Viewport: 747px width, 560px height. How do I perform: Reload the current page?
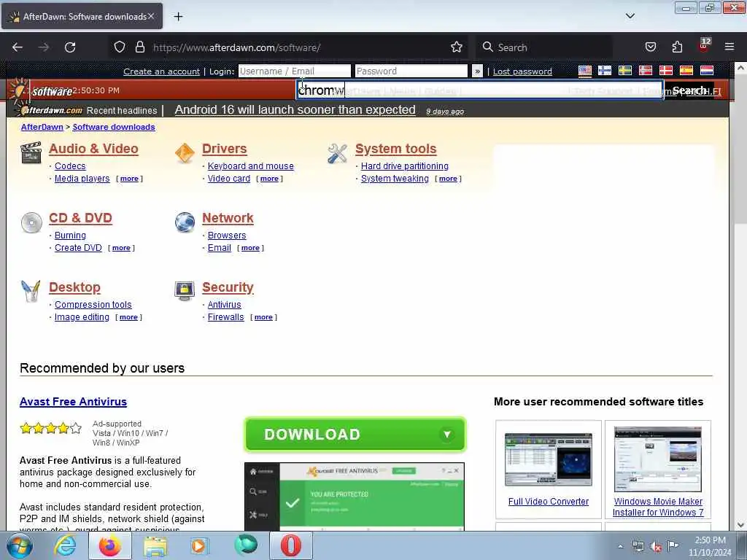(x=70, y=47)
